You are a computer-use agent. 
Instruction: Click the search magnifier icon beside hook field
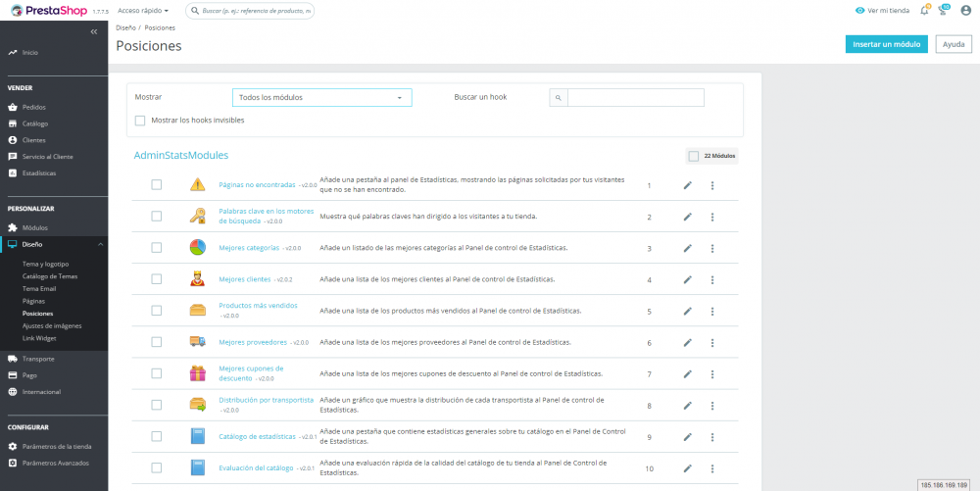[x=559, y=97]
